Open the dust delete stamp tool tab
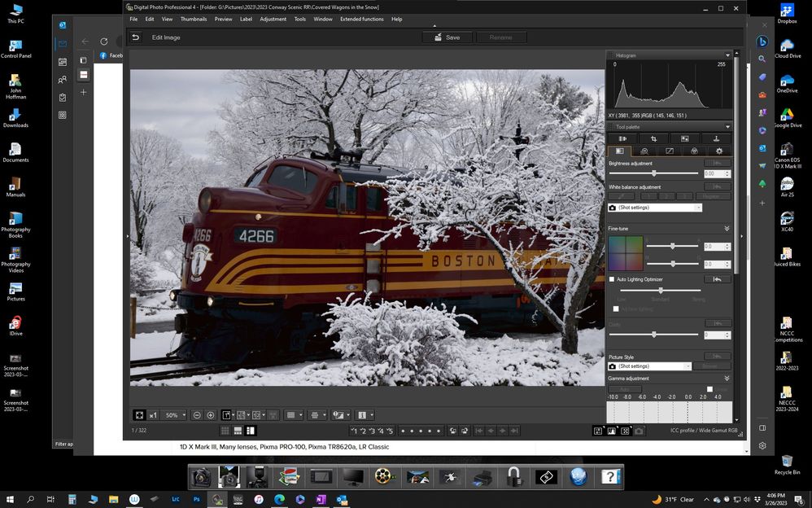Screen dimensions: 812x508 point(716,139)
